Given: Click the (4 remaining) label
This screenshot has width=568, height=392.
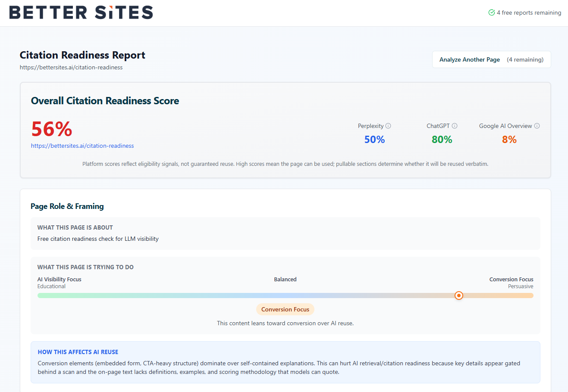Looking at the screenshot, I should tap(525, 59).
